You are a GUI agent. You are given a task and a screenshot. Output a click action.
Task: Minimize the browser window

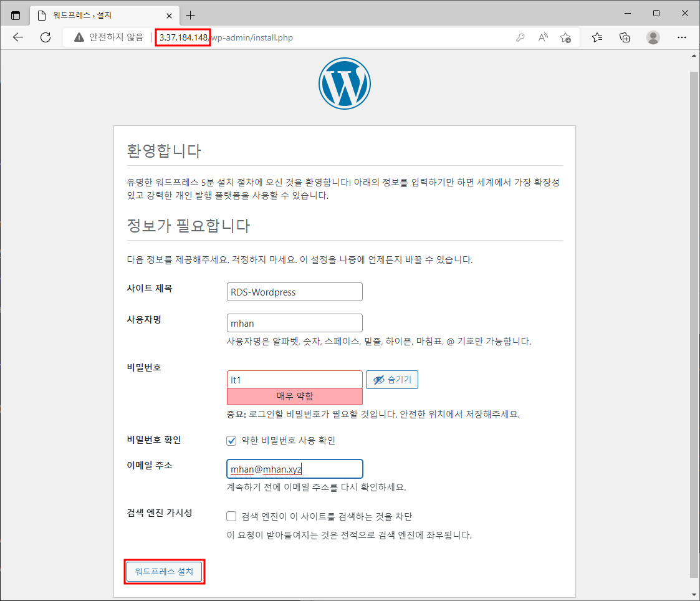pos(628,13)
